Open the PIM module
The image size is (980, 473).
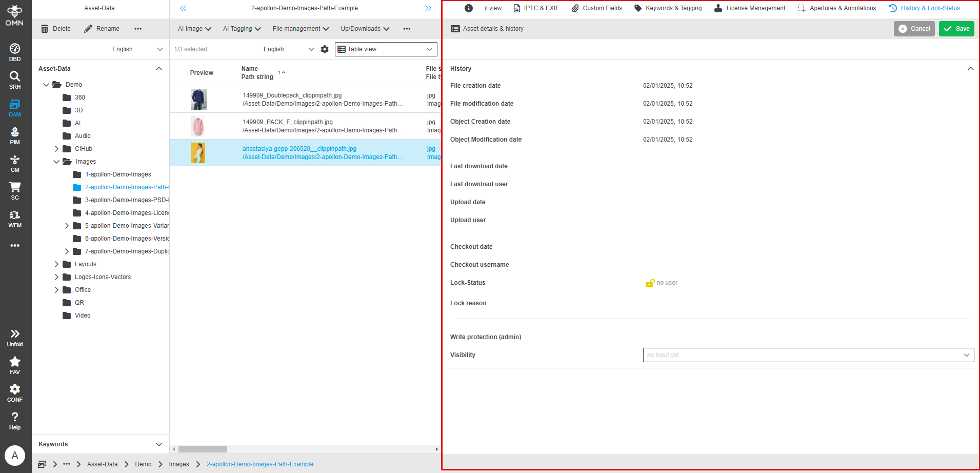(x=15, y=135)
